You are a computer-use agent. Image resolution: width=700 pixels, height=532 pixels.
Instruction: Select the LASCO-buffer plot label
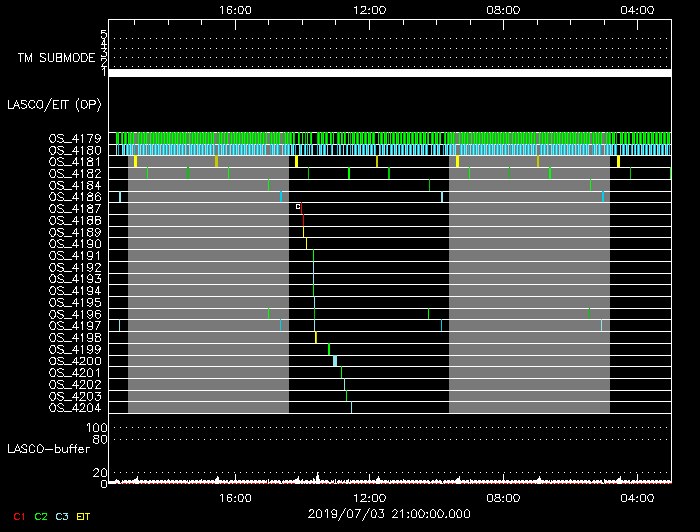(50, 448)
